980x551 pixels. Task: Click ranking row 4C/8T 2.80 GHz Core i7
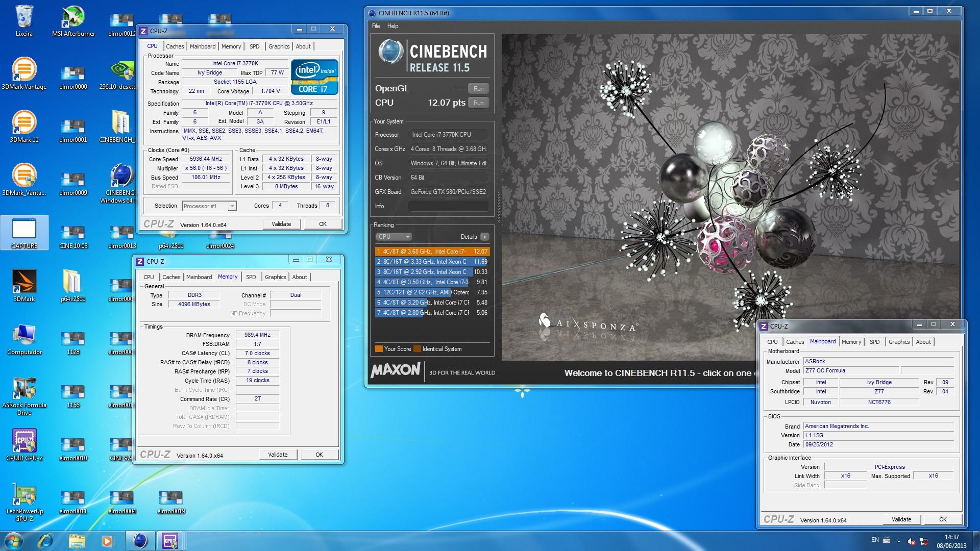(432, 313)
